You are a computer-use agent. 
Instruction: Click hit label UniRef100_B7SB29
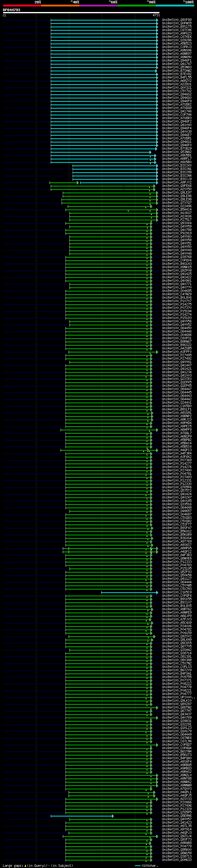177,149
